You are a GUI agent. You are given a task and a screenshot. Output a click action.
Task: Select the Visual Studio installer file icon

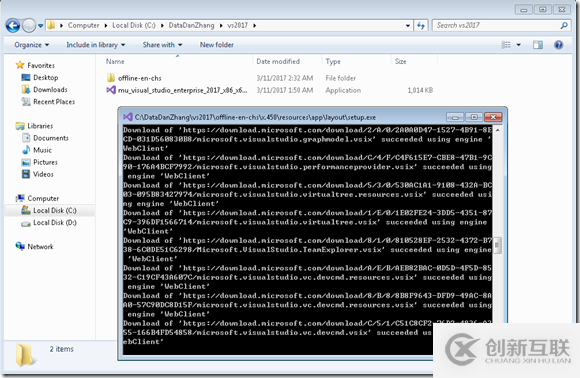[111, 90]
